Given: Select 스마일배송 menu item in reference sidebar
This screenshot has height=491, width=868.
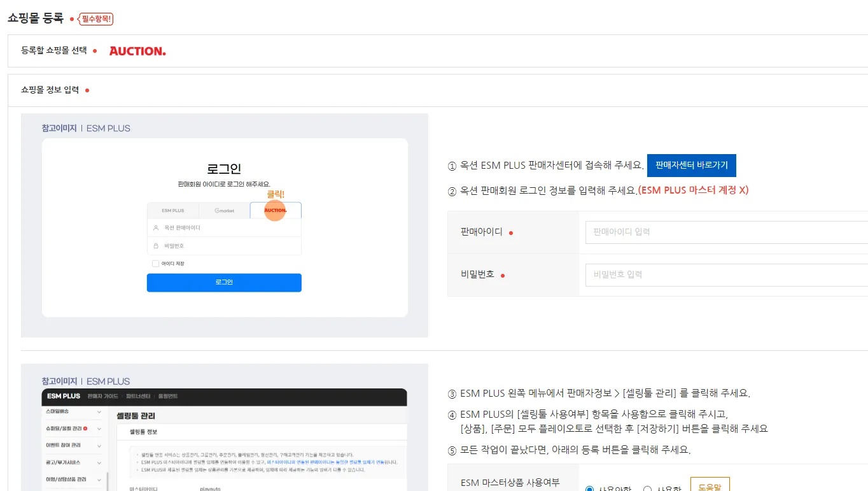Looking at the screenshot, I should pyautogui.click(x=59, y=412).
